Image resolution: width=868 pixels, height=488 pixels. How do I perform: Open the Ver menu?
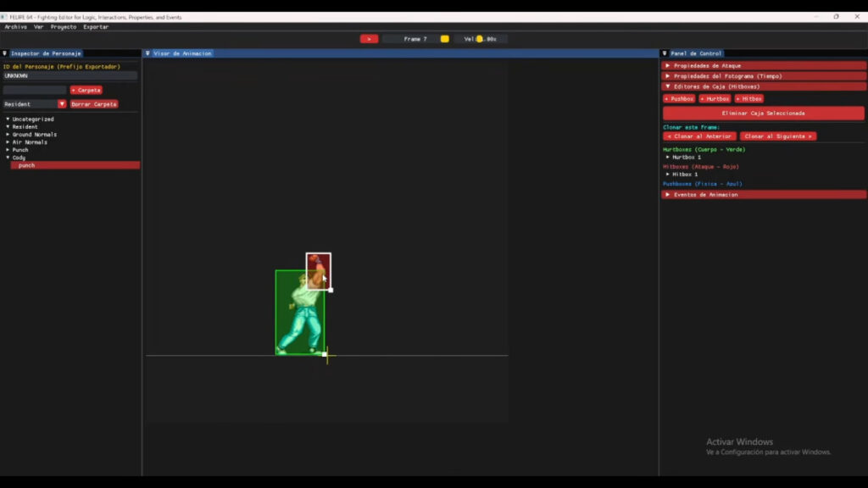[x=38, y=26]
